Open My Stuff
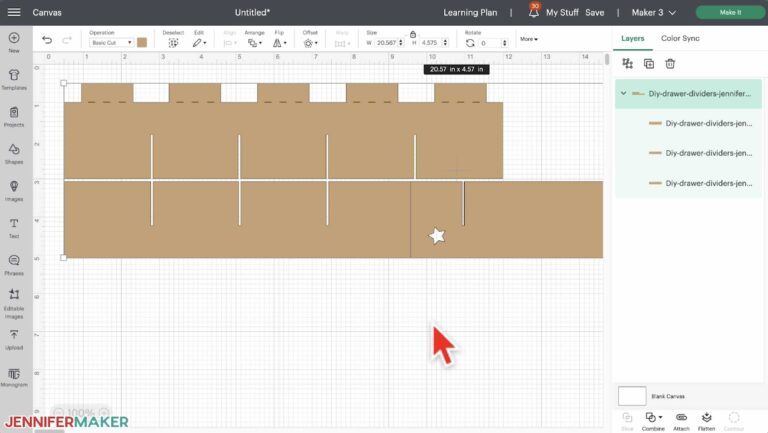Screen dimensions: 768x433 pos(562,12)
